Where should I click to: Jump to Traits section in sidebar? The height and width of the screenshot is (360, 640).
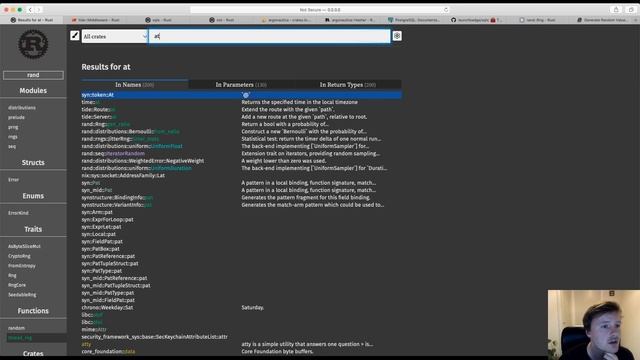33,229
